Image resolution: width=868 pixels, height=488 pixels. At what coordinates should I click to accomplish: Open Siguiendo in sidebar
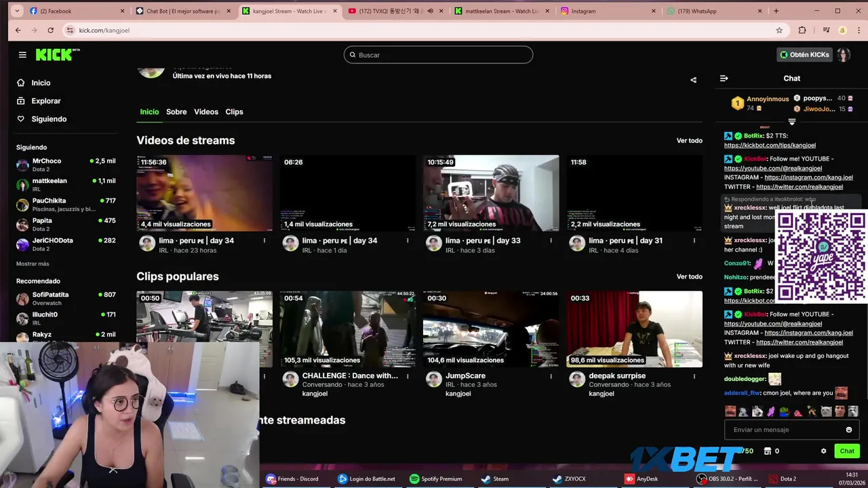(x=49, y=119)
